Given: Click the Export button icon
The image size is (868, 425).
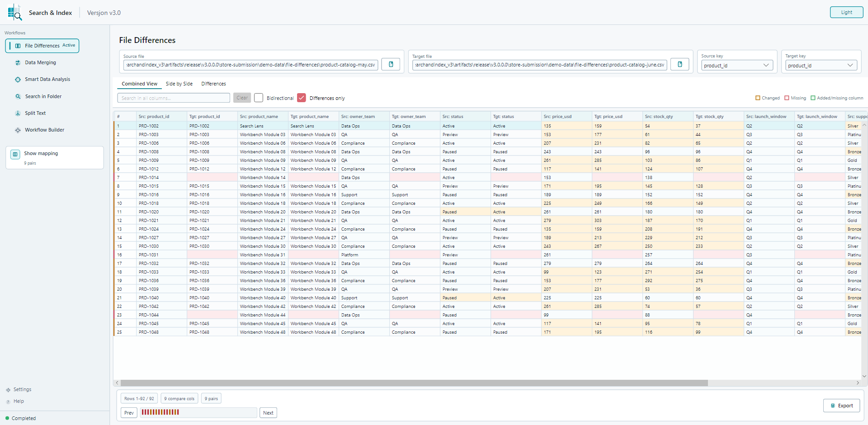Looking at the screenshot, I should tap(833, 406).
